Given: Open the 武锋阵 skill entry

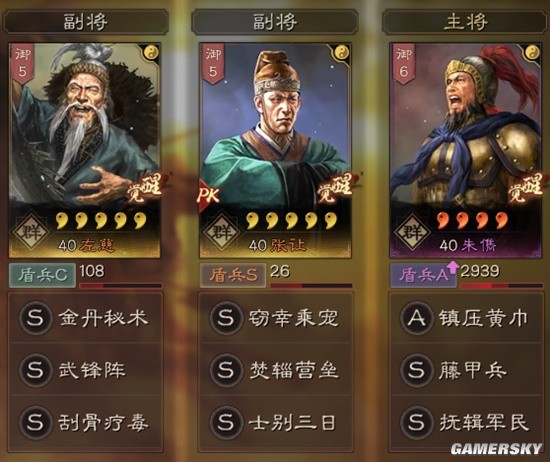Looking at the screenshot, I should pos(86,370).
